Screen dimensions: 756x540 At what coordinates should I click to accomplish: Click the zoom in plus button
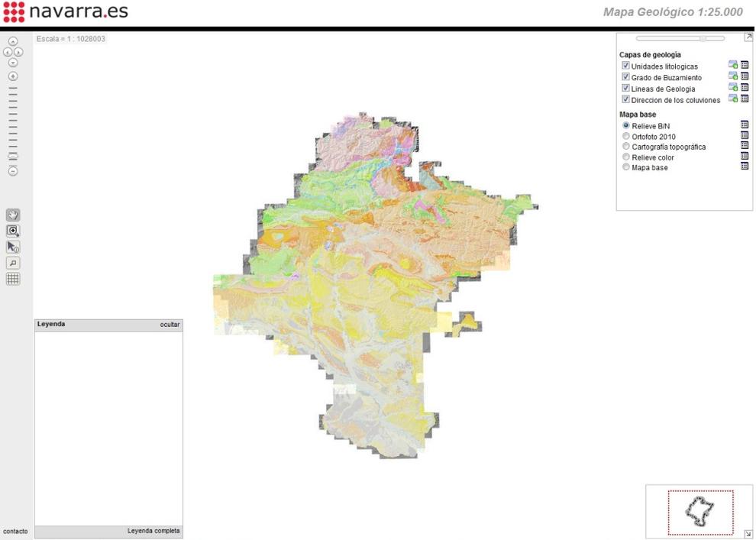tap(12, 76)
